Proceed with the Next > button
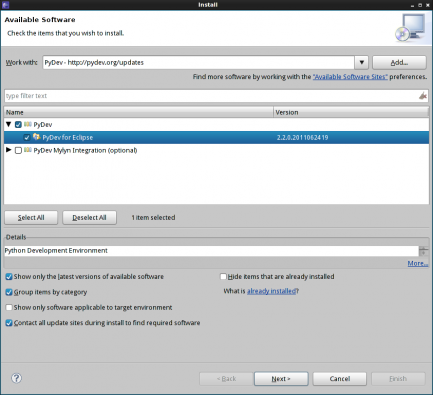This screenshot has width=433, height=395. pos(281,379)
